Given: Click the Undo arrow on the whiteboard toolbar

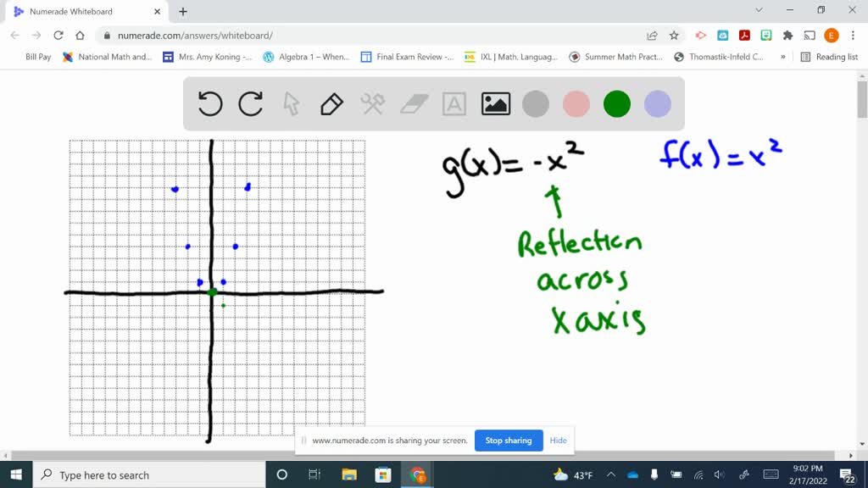Looking at the screenshot, I should point(210,103).
